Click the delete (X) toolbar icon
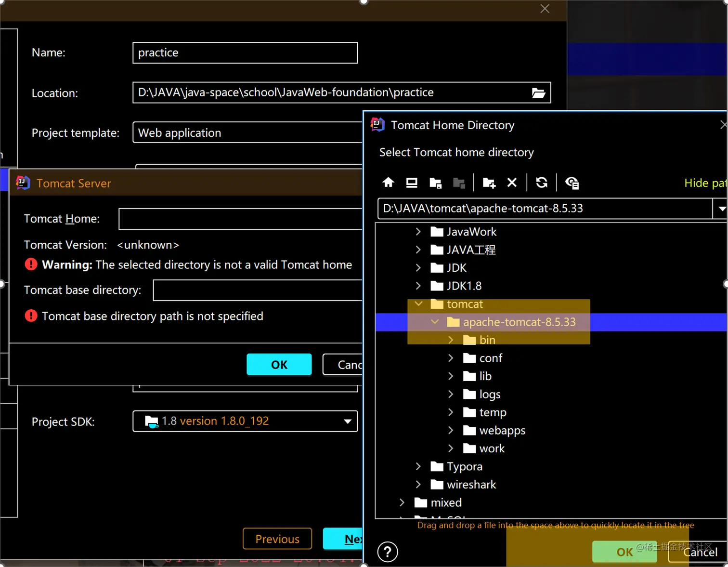 tap(512, 183)
